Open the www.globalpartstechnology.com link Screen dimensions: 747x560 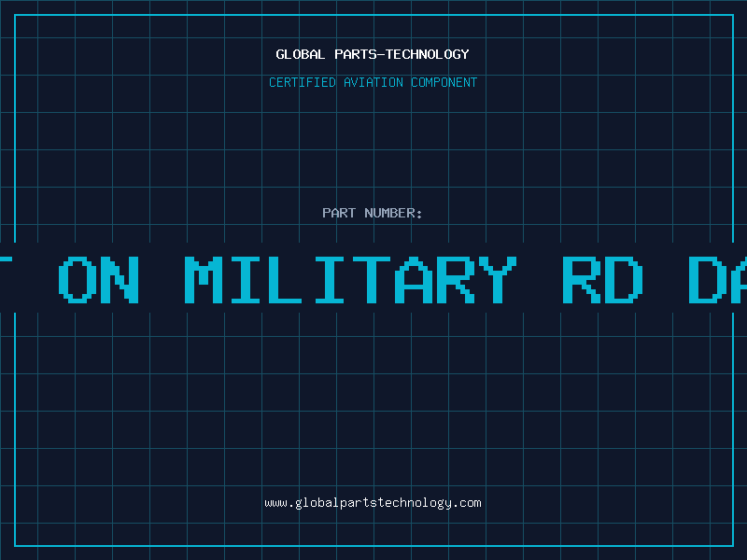pyautogui.click(x=373, y=503)
